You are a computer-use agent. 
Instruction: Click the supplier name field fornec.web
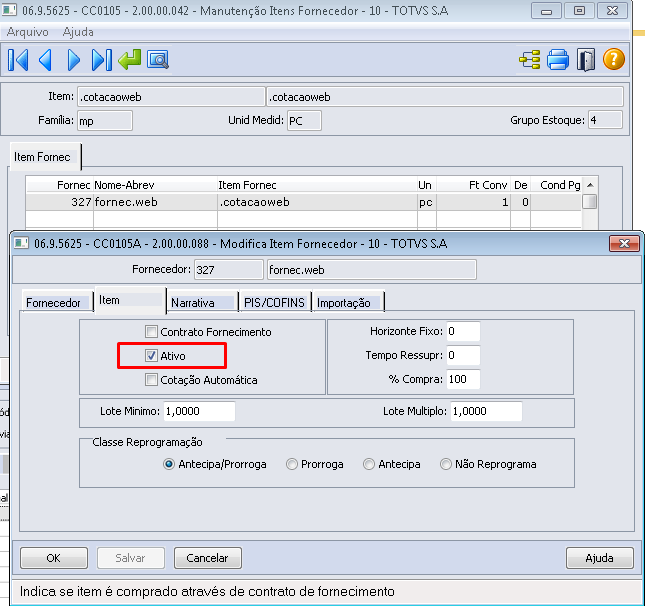pos(371,270)
